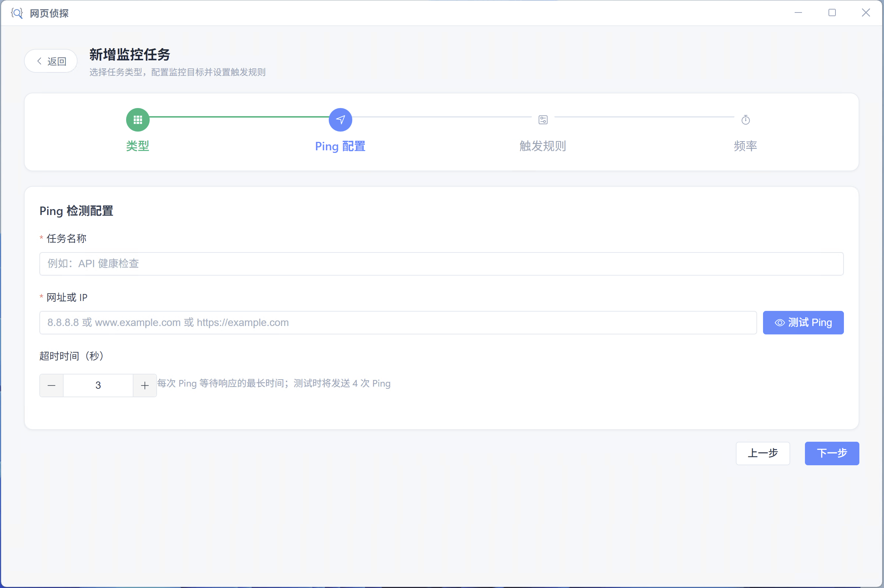Click the 超时时间（秒）label
The height and width of the screenshot is (588, 884).
tap(71, 356)
